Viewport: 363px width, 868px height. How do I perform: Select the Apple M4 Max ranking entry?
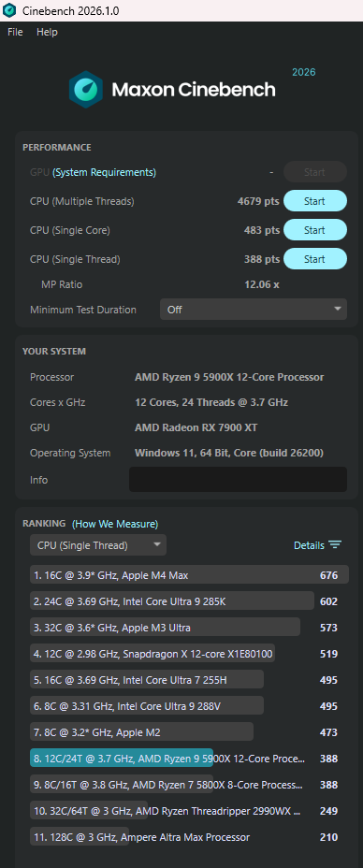(x=189, y=574)
